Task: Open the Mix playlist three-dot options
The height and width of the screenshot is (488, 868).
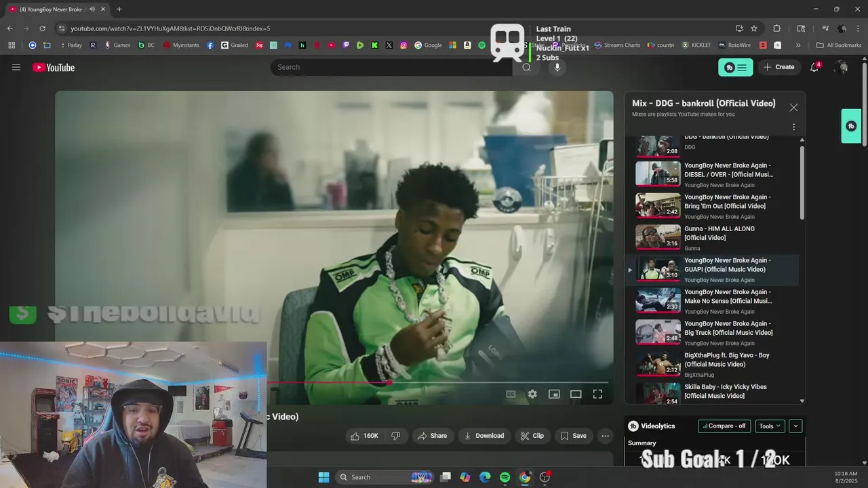Action: [x=793, y=127]
